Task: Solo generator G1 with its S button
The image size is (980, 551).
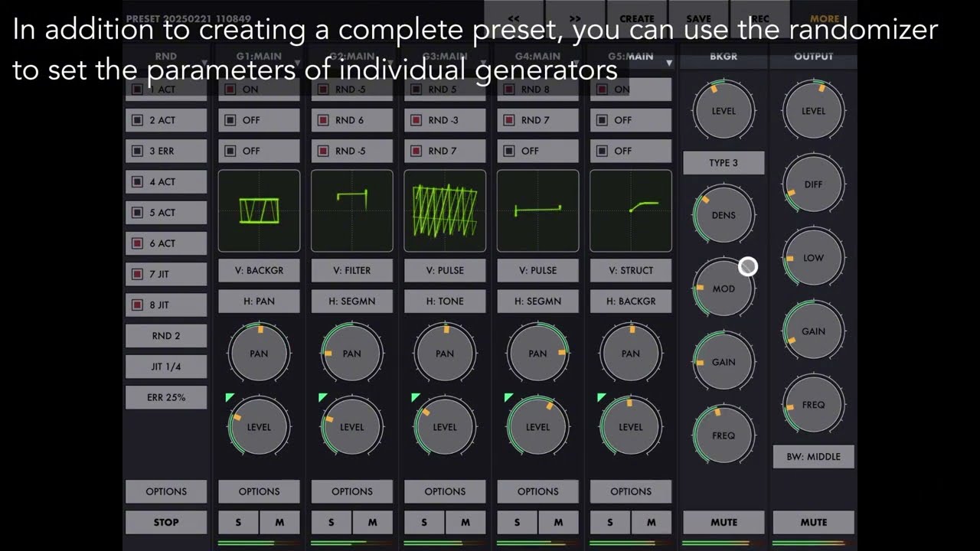Action: click(x=238, y=522)
